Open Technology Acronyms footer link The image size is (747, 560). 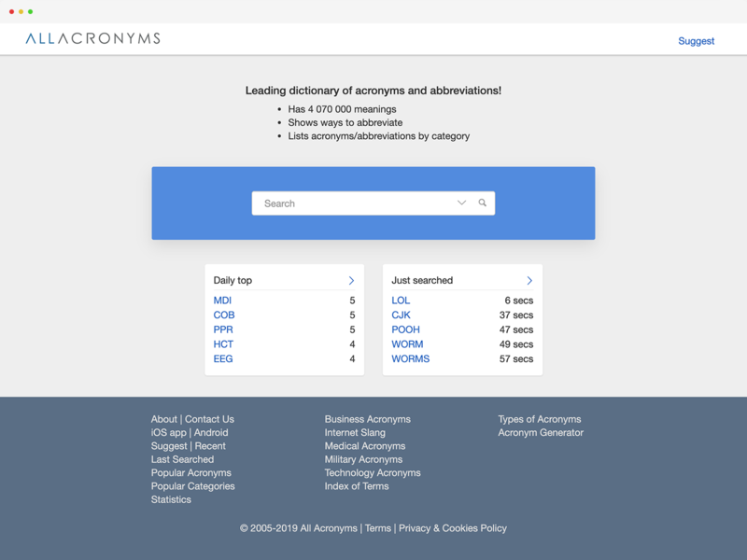373,473
